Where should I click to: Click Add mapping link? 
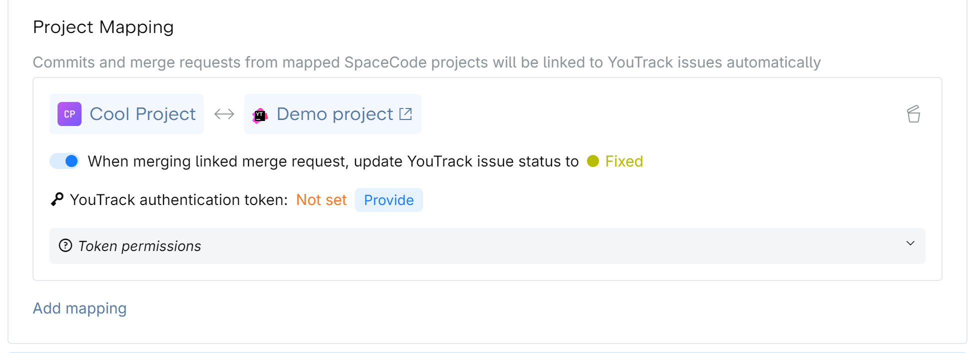(x=79, y=308)
